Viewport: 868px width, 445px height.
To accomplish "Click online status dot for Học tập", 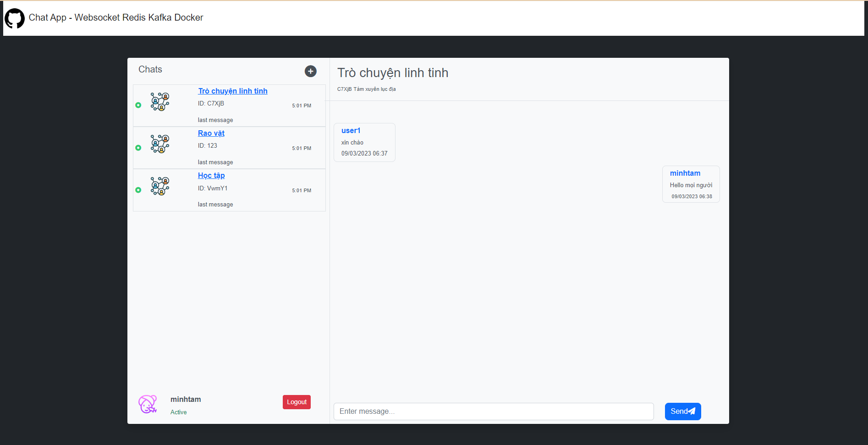I will pos(138,190).
